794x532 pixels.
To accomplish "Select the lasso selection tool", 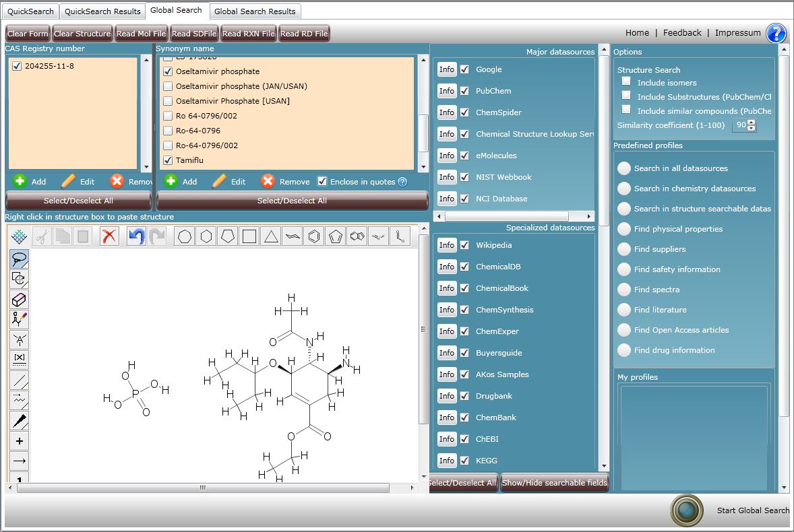I will tap(20, 259).
